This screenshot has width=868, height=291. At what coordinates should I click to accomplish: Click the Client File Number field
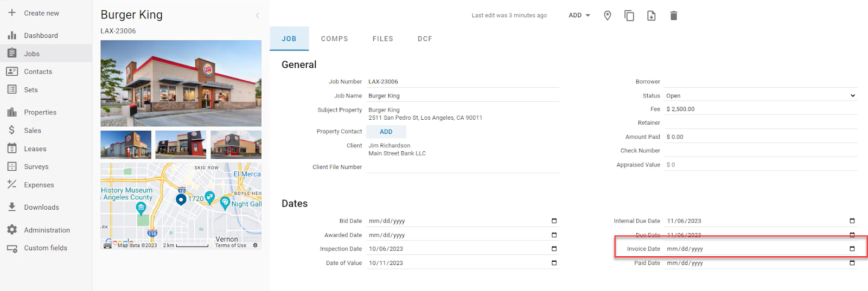(x=462, y=167)
